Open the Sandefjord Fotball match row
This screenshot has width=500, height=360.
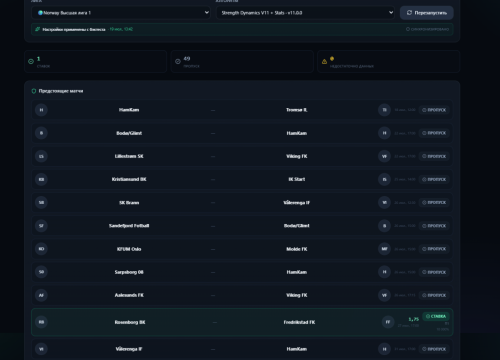(242, 226)
